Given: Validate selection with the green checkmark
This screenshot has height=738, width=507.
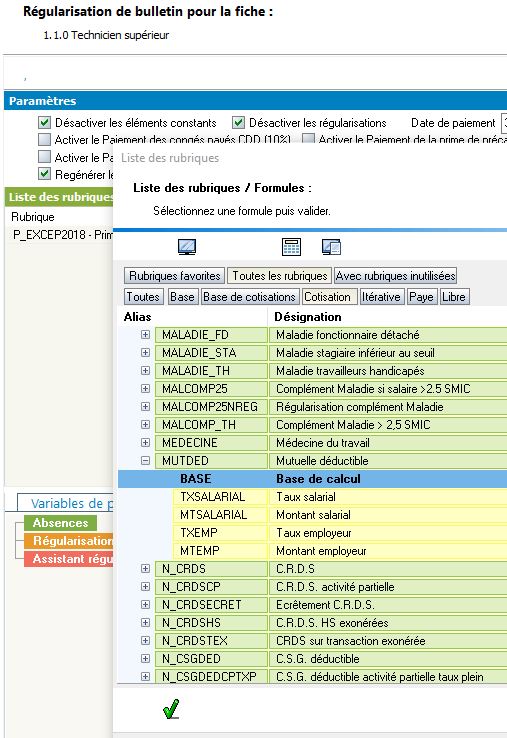Looking at the screenshot, I should (171, 709).
